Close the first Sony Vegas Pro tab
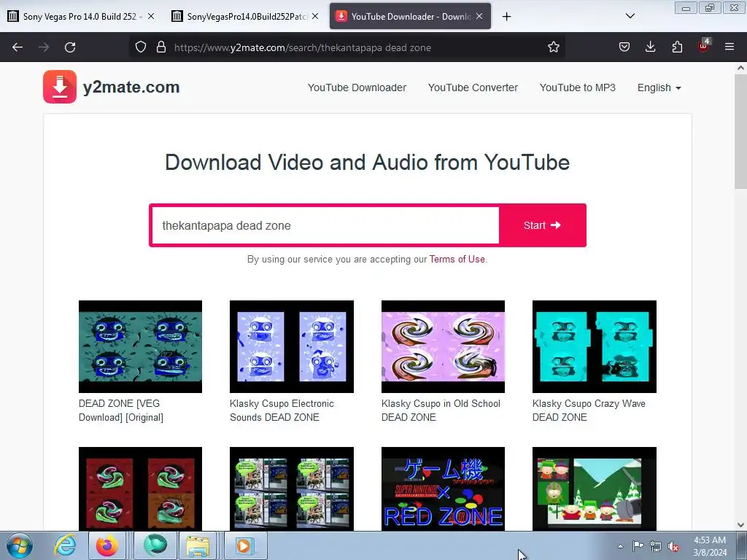Screen dimensions: 747x560 tap(151, 16)
